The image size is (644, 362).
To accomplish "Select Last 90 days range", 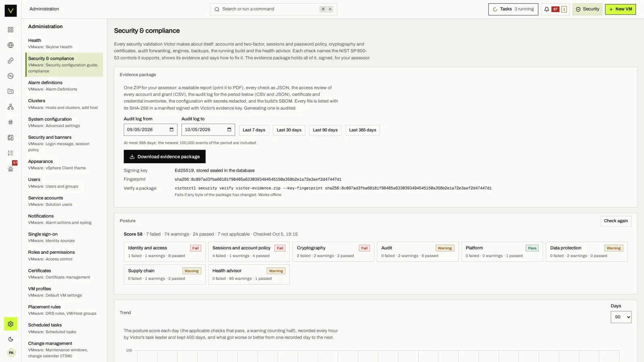I will pyautogui.click(x=325, y=130).
